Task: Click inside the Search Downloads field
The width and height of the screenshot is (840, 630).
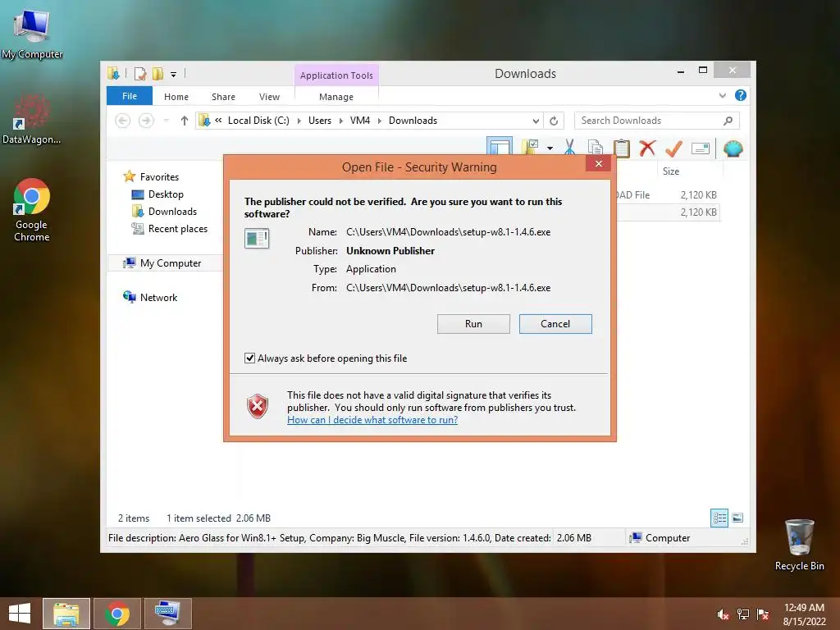Action: [657, 121]
